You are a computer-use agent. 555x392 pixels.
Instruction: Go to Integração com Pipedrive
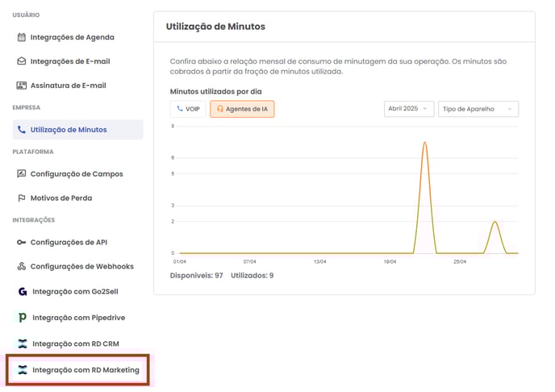tap(77, 318)
